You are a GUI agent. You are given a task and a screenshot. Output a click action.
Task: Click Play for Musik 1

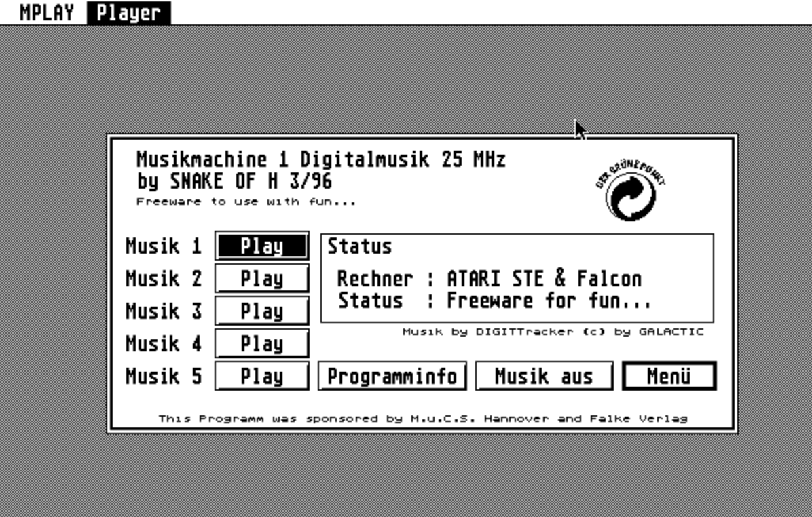click(262, 246)
